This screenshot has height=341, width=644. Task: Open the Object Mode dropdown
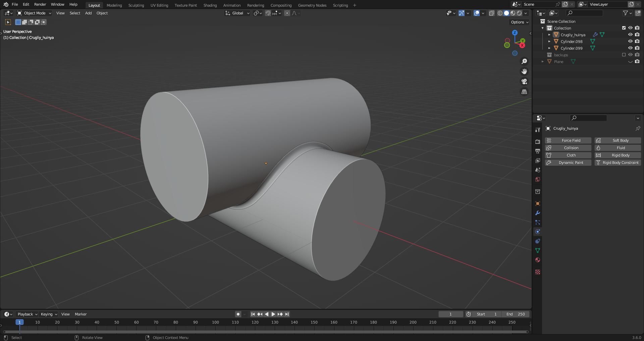click(34, 13)
